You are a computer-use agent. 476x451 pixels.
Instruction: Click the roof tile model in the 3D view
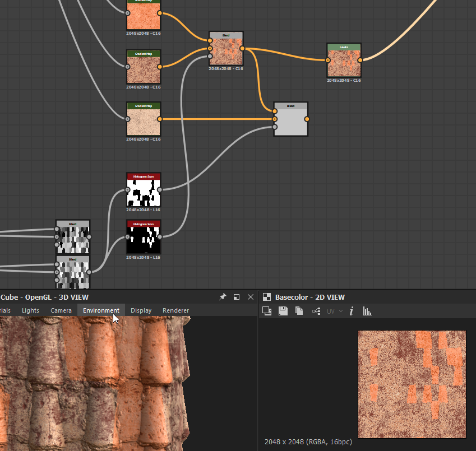pos(94,383)
